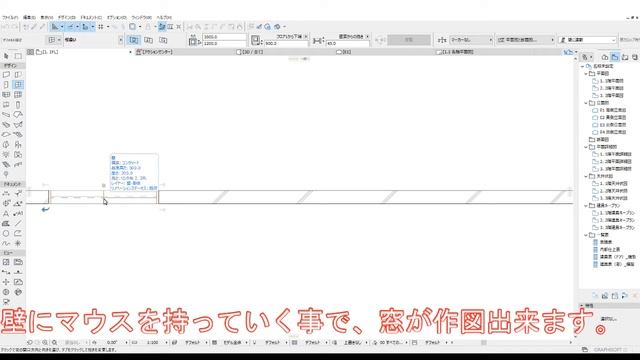Click the pencil edit icon in the toolbar

point(34,27)
